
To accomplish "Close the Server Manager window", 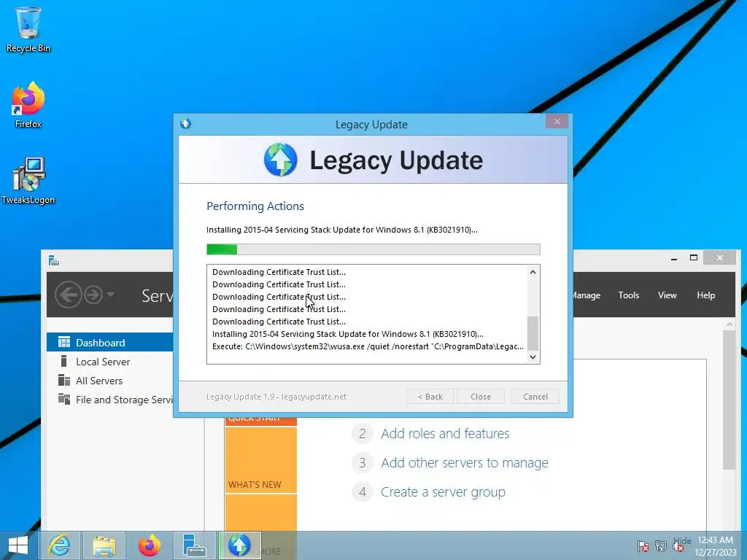I will [x=720, y=257].
